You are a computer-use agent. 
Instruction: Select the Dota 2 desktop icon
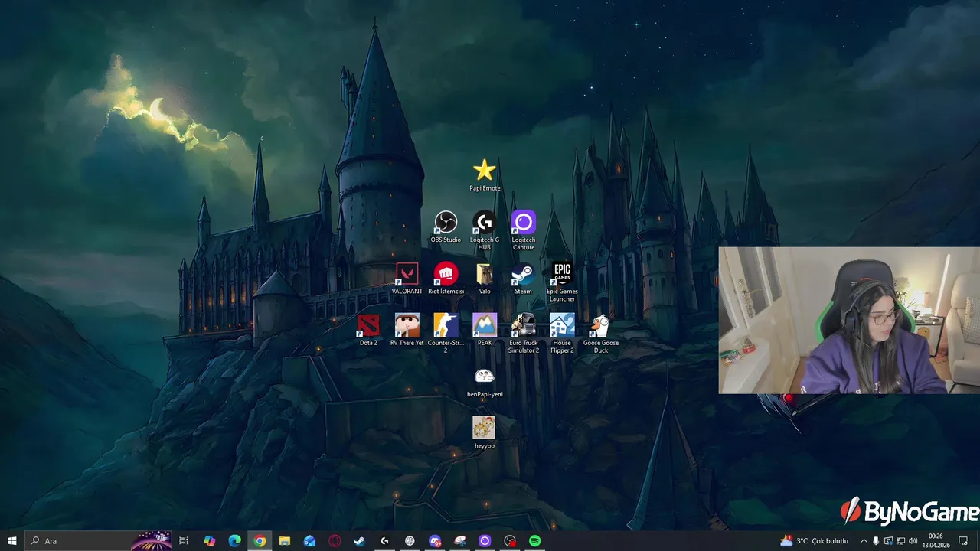tap(368, 330)
